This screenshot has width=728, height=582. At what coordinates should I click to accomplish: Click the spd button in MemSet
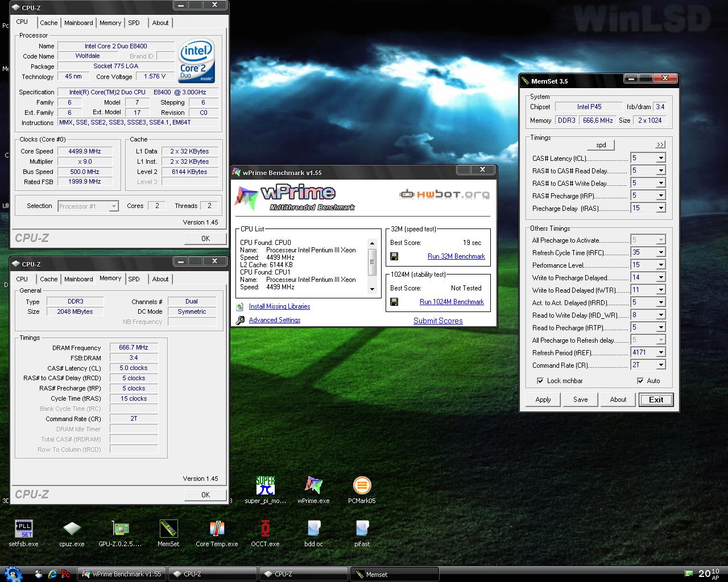tap(601, 145)
